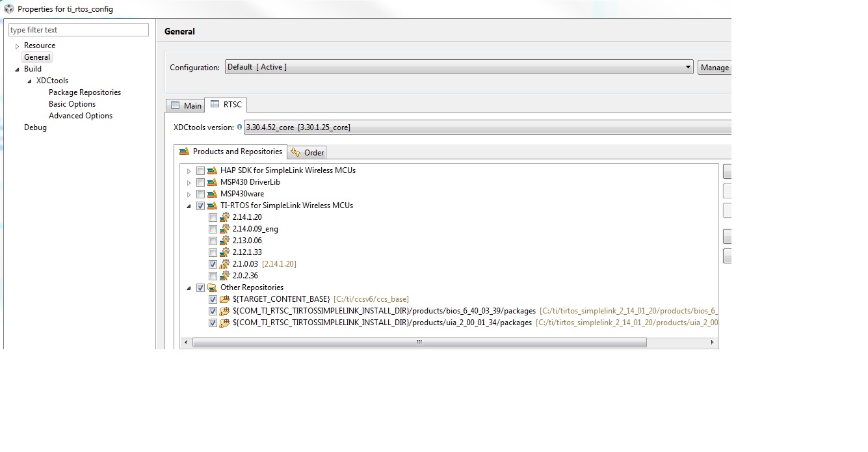Switch to the Main tab
Image resolution: width=868 pixels, height=452 pixels.
tap(185, 105)
